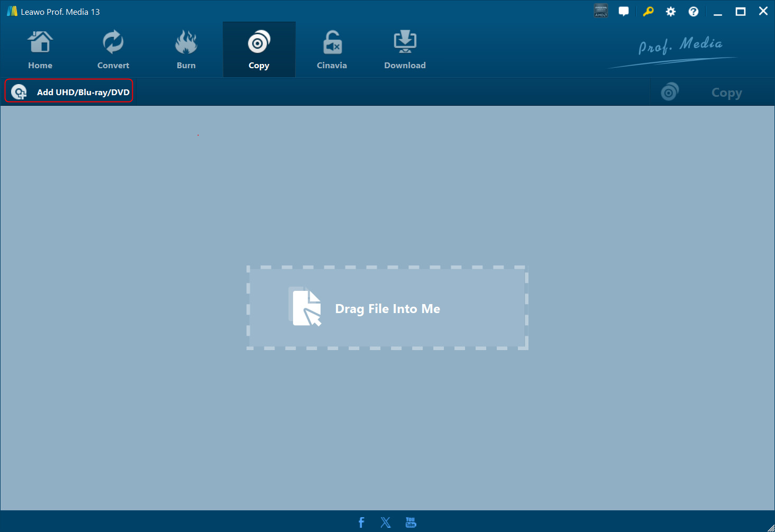Viewport: 775px width, 532px height.
Task: Open the X social link
Action: coord(386,522)
